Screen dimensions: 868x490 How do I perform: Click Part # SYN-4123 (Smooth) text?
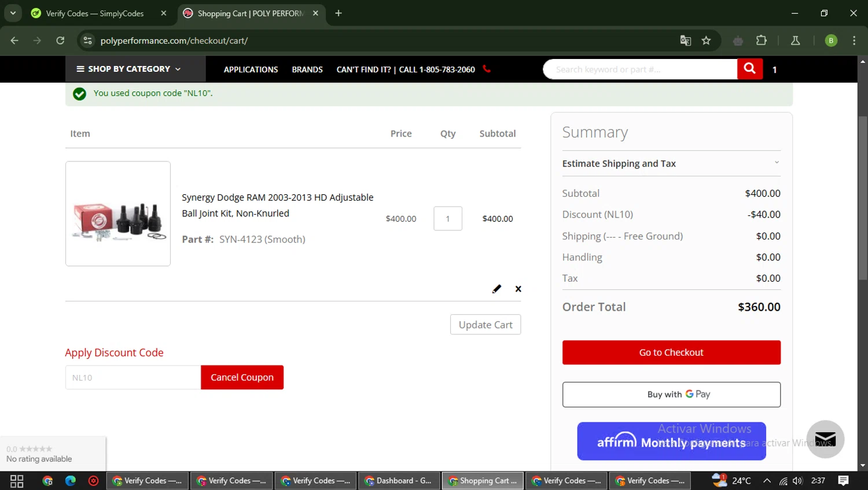[x=244, y=240]
